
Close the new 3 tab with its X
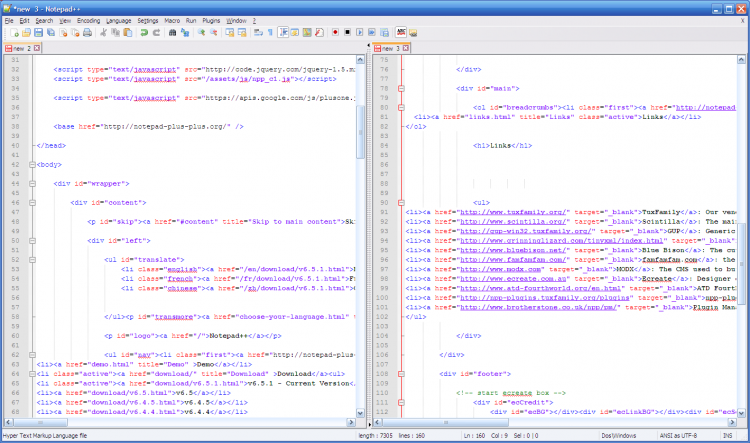click(x=405, y=48)
